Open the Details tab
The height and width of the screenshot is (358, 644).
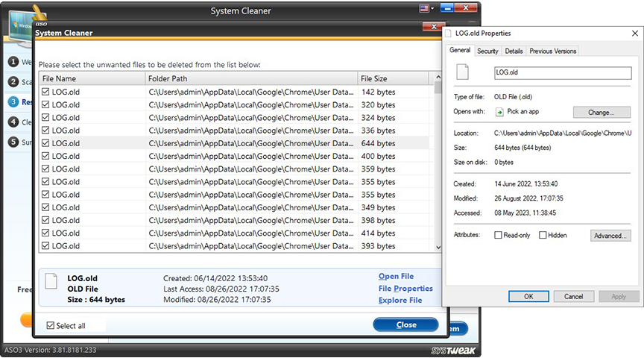(514, 51)
